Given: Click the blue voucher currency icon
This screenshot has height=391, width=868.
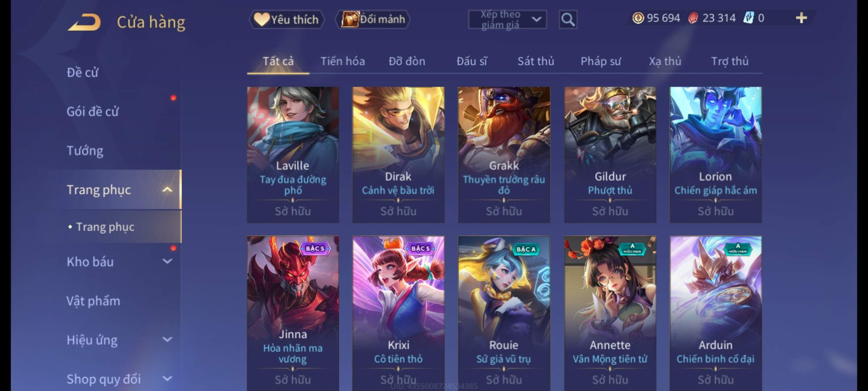Looking at the screenshot, I should [748, 18].
